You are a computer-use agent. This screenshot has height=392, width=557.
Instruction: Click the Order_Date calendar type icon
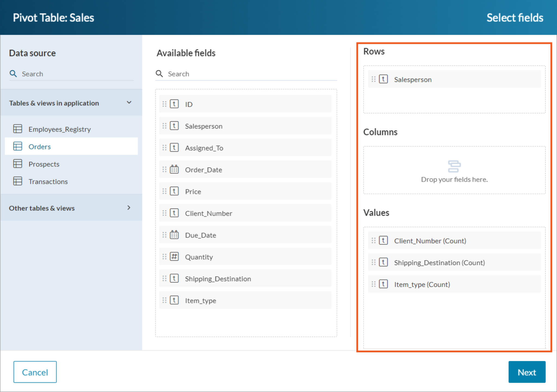pos(174,169)
